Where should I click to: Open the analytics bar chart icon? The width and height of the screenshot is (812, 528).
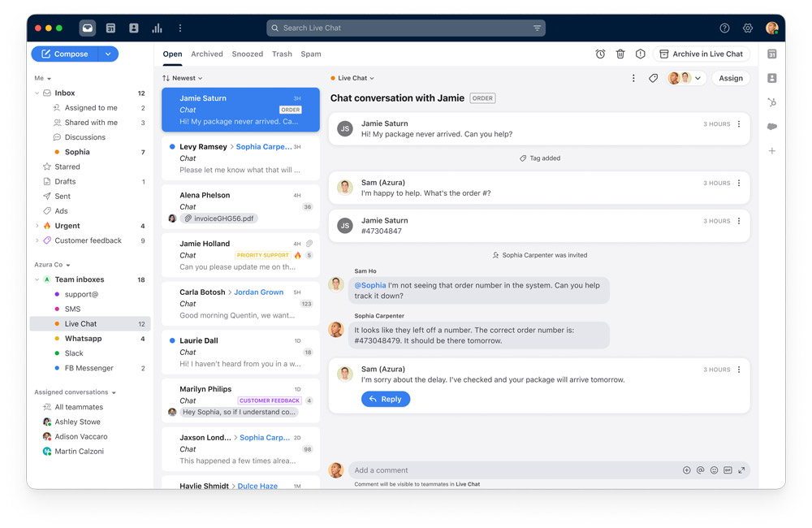point(157,28)
